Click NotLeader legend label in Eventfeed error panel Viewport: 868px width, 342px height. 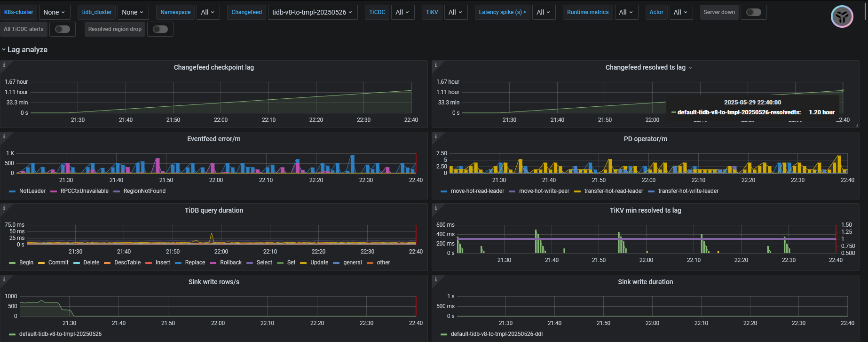tap(32, 191)
